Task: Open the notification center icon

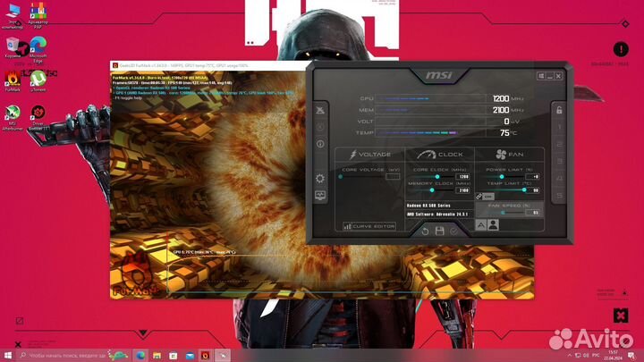Action: pyautogui.click(x=631, y=356)
